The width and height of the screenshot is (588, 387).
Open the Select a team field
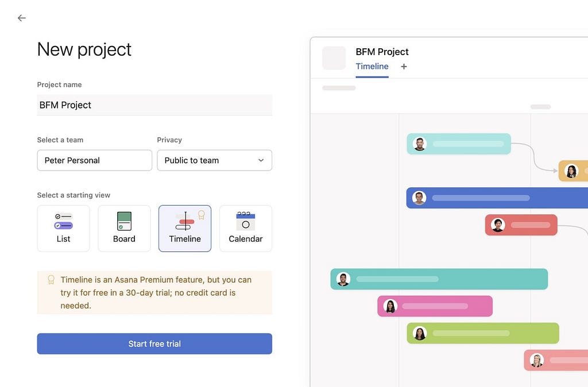point(95,161)
